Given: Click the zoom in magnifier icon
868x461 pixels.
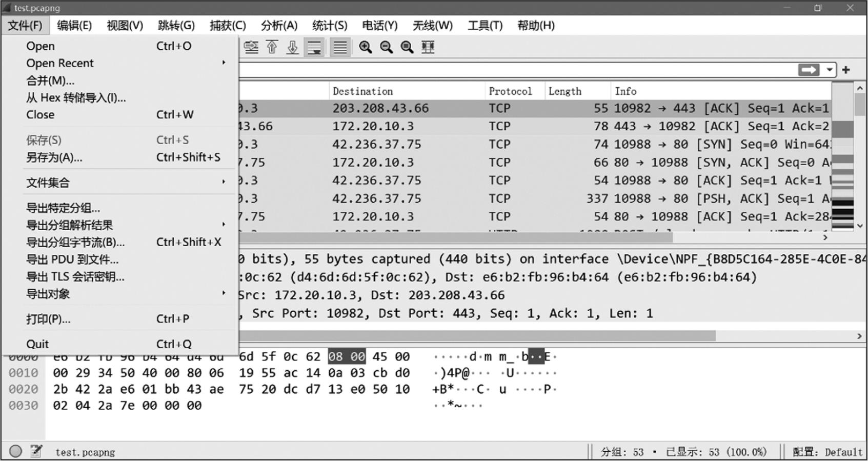Looking at the screenshot, I should (x=366, y=47).
